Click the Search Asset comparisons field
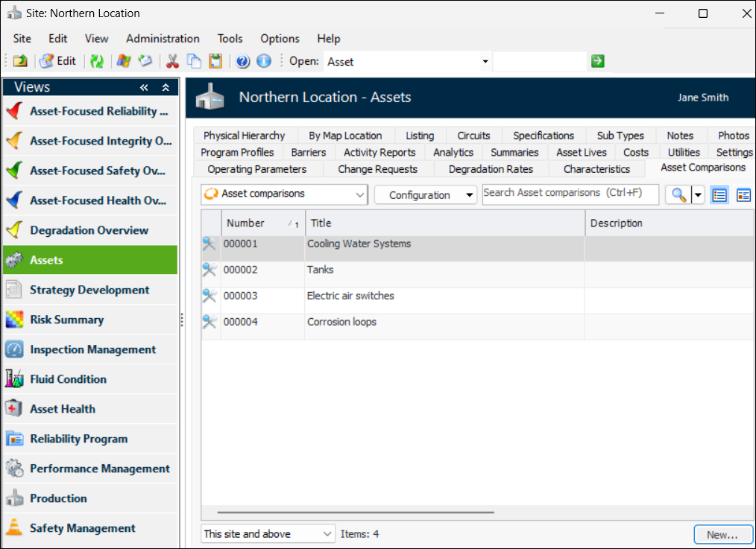Image resolution: width=756 pixels, height=549 pixels. tap(570, 194)
